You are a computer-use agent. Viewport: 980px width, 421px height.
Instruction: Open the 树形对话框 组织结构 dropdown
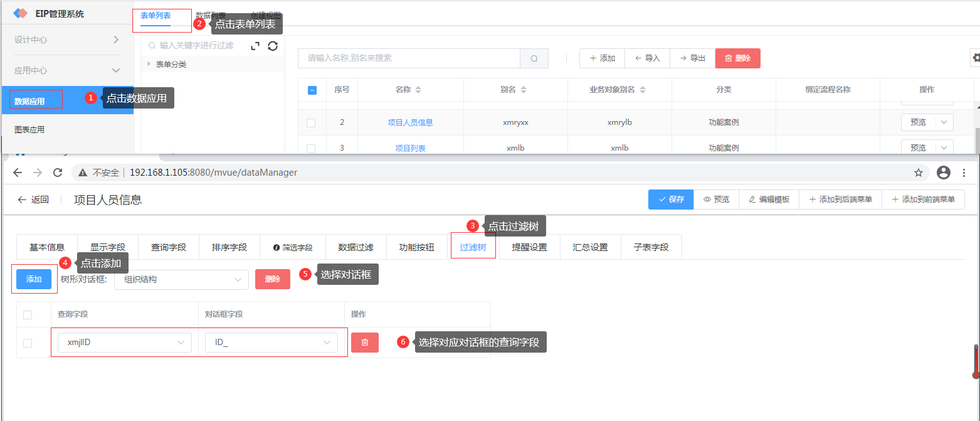coord(182,280)
